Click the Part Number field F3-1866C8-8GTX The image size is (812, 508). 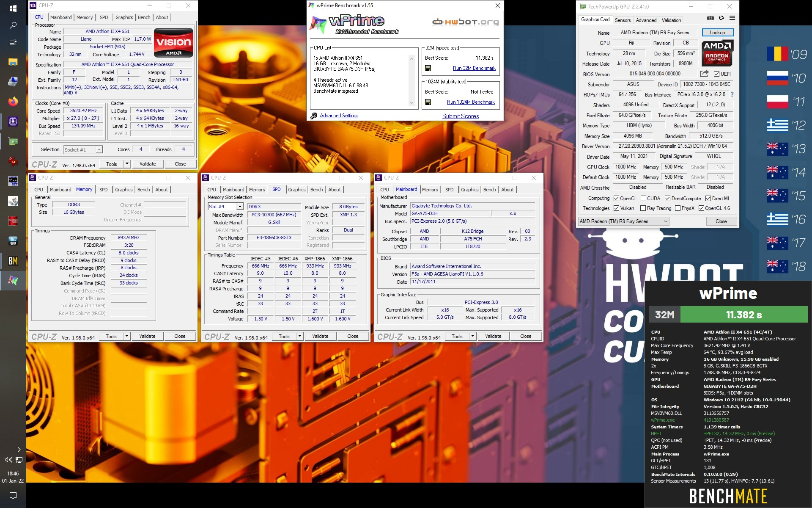pos(274,237)
